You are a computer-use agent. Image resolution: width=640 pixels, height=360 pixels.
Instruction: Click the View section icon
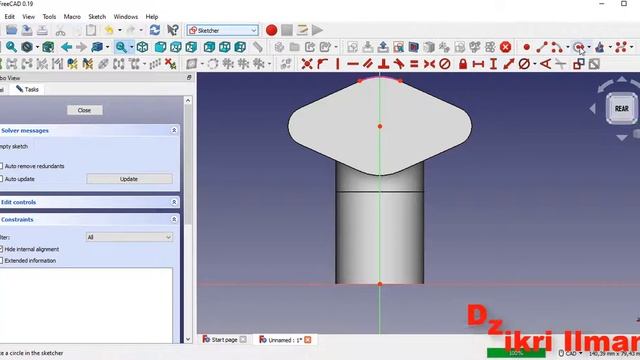coord(413,47)
